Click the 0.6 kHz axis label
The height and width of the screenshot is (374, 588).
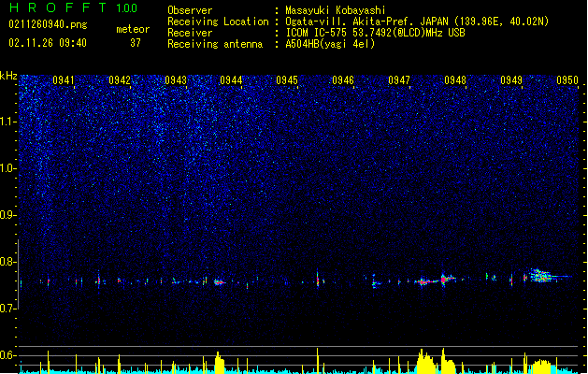[x=8, y=355]
